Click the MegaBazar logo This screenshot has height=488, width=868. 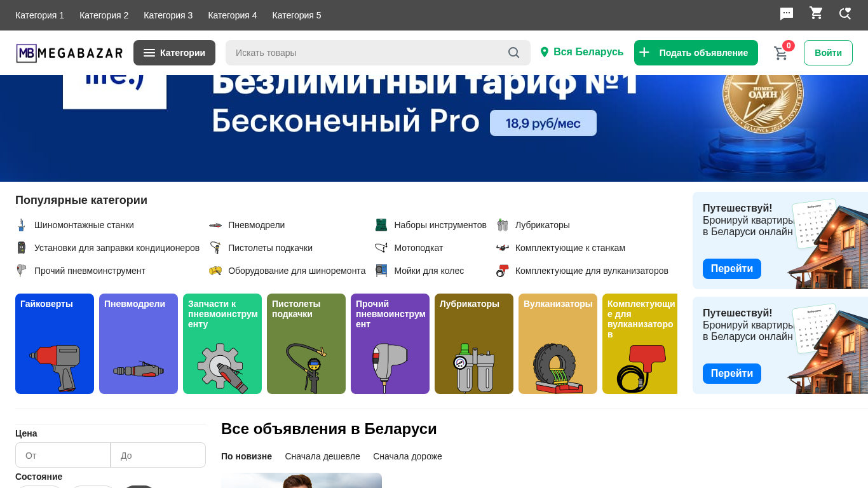tap(69, 53)
